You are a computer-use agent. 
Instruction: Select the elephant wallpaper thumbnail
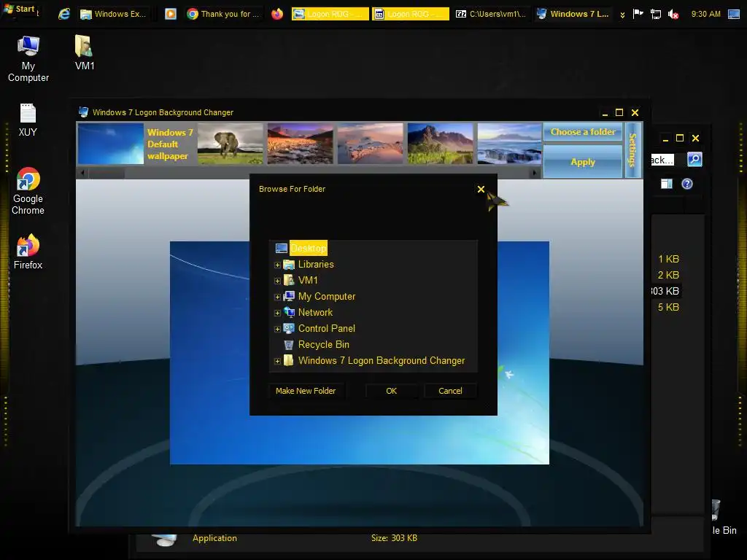point(230,144)
